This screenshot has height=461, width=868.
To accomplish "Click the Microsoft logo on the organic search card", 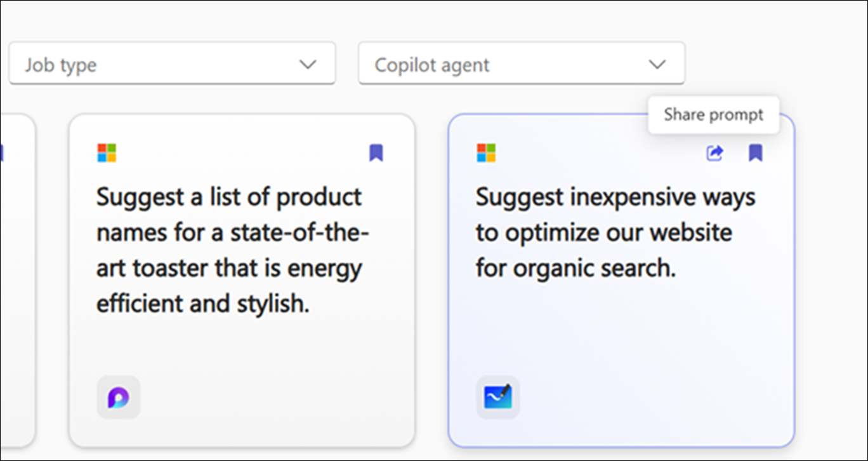I will point(485,152).
